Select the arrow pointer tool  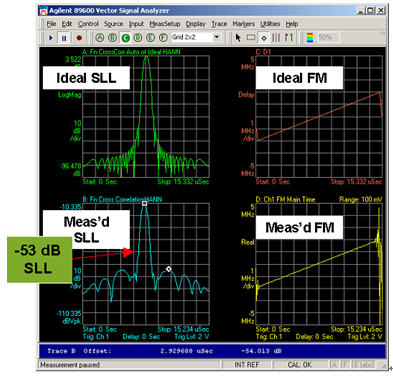(x=238, y=38)
